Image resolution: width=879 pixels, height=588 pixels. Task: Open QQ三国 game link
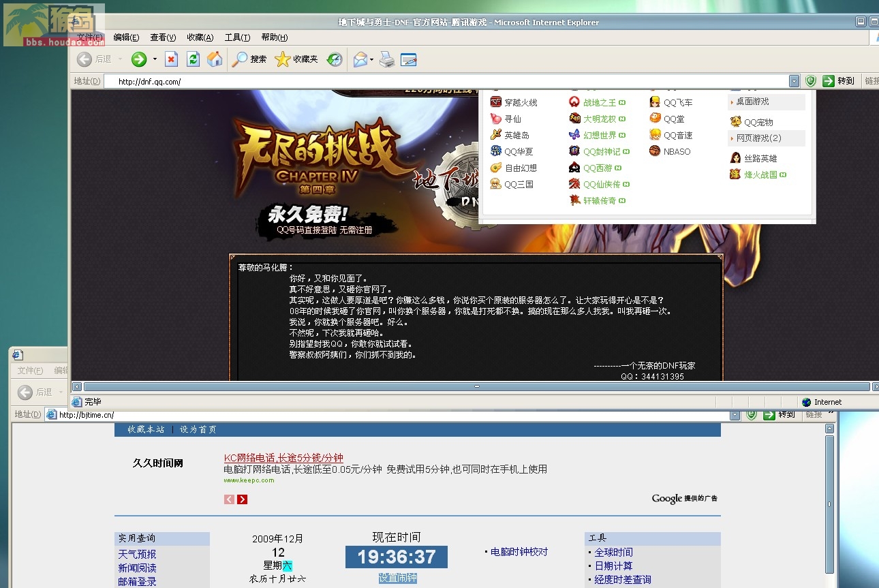519,184
